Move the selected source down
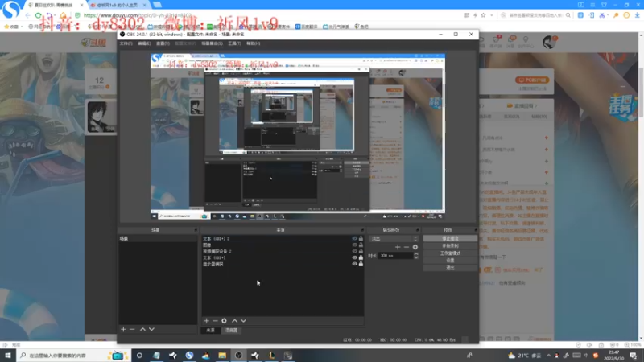The height and width of the screenshot is (362, 644). click(244, 320)
